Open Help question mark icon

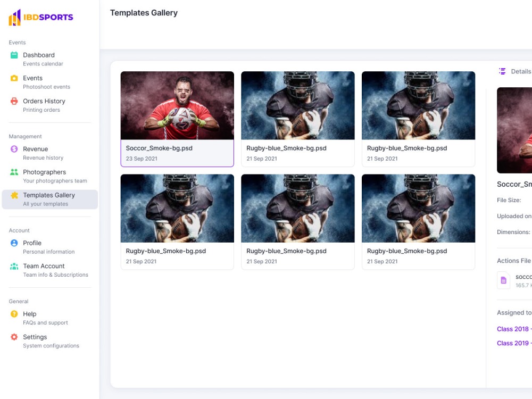(x=14, y=314)
